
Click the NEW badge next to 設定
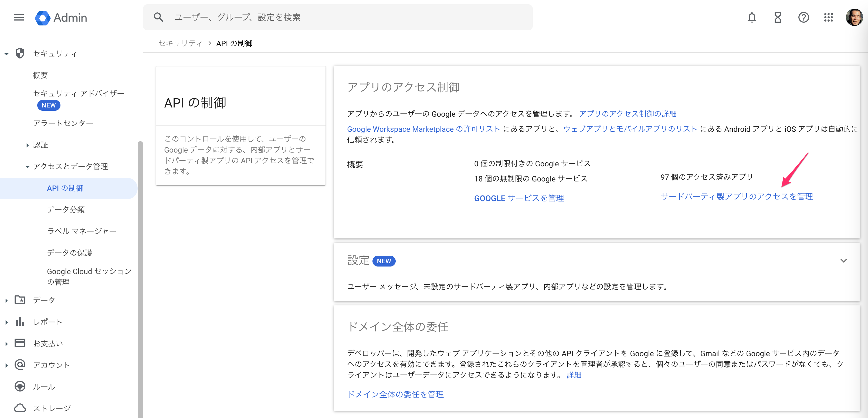click(x=384, y=261)
